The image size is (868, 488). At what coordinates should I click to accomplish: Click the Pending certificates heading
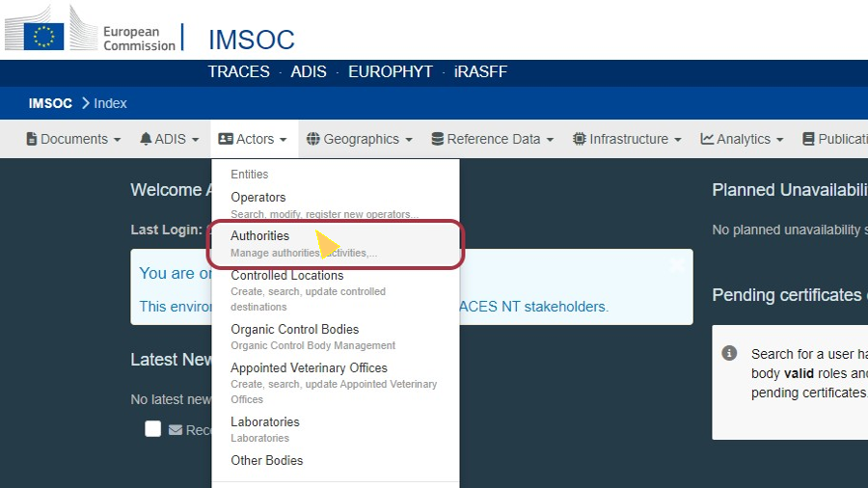[790, 295]
